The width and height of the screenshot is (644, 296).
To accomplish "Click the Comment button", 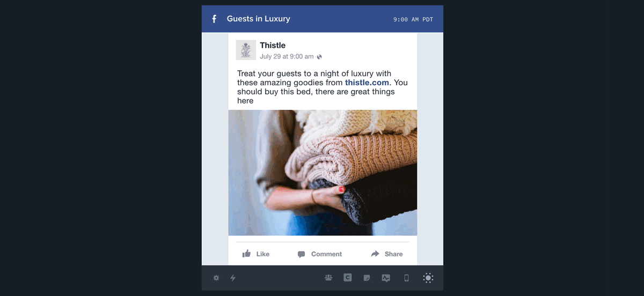I will [x=319, y=254].
